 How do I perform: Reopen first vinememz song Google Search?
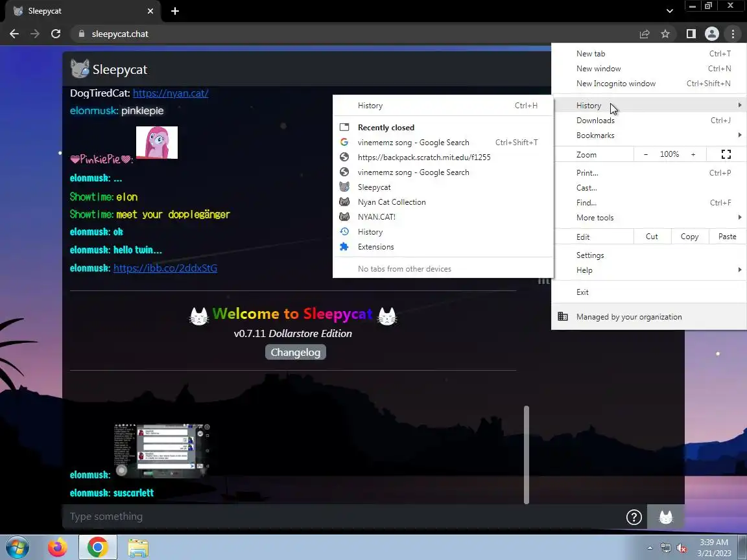(443, 143)
